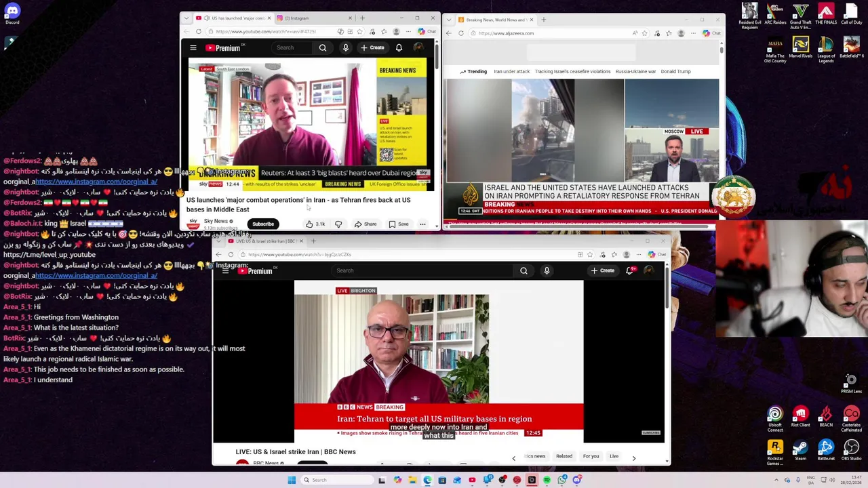Dislike the Sky News video
The image size is (868, 488).
(338, 224)
